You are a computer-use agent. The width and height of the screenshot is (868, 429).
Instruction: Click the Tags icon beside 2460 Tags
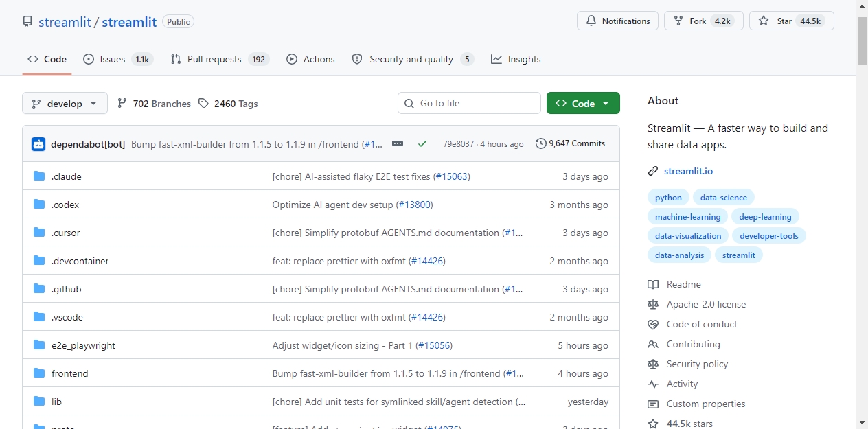[203, 104]
